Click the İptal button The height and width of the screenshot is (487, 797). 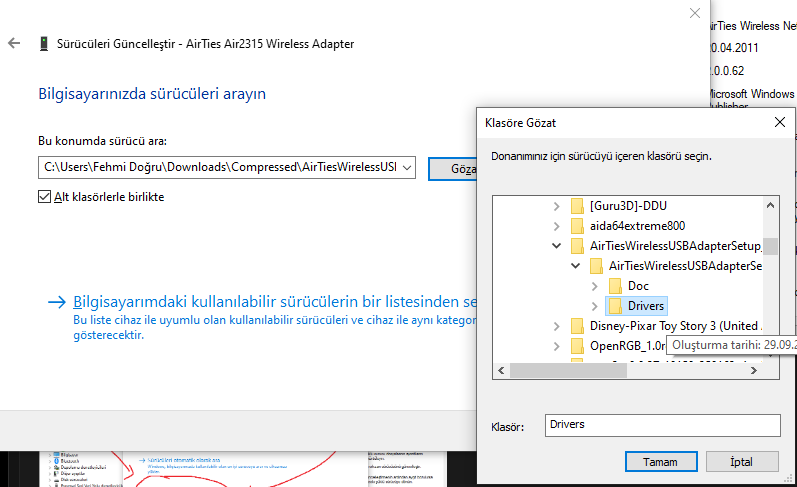click(742, 462)
